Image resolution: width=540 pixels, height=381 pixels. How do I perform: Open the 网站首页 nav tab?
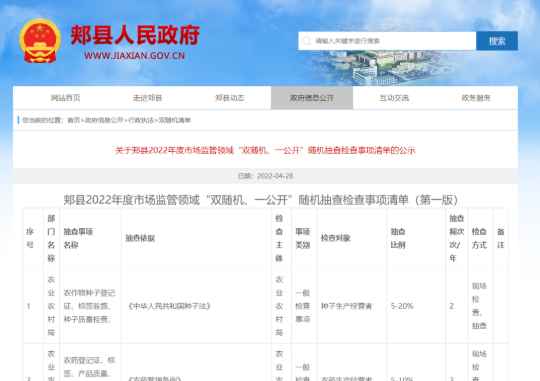coord(65,98)
